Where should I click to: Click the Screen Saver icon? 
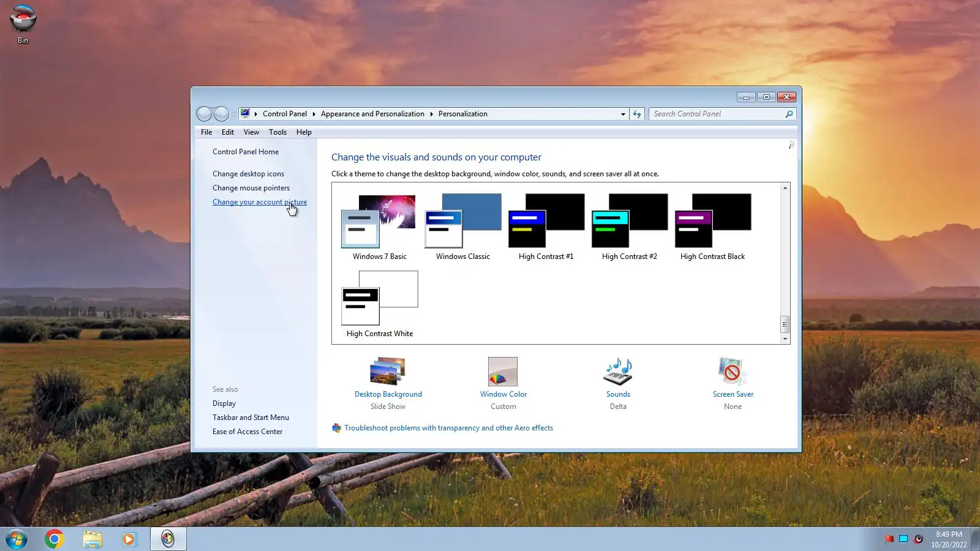[x=733, y=372]
